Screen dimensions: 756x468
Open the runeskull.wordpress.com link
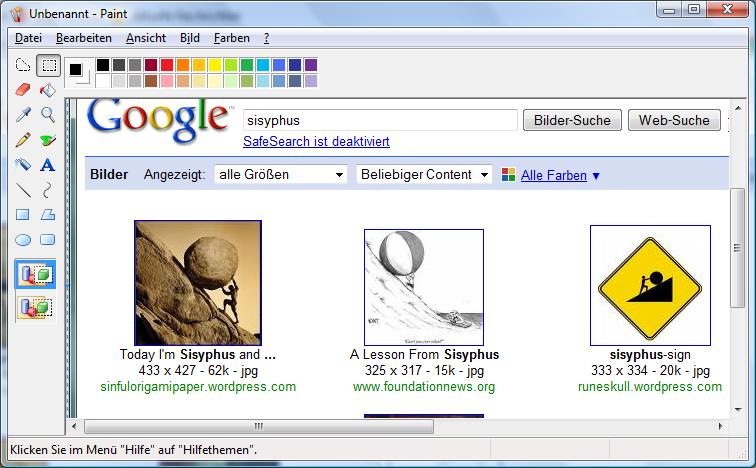(x=650, y=387)
